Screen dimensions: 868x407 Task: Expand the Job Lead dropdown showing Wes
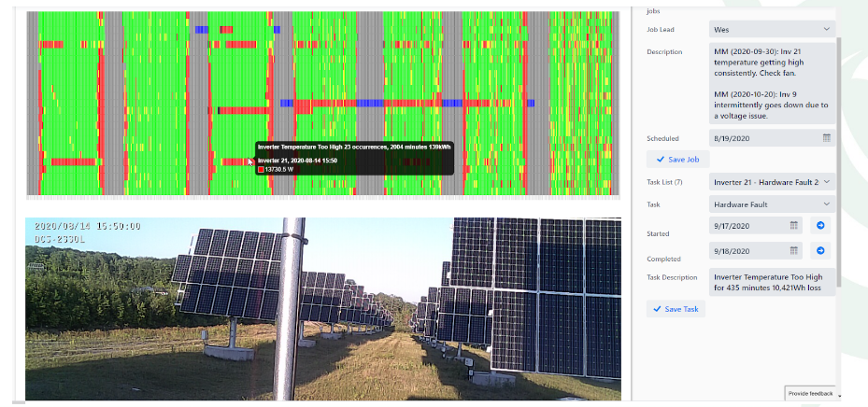coord(771,30)
